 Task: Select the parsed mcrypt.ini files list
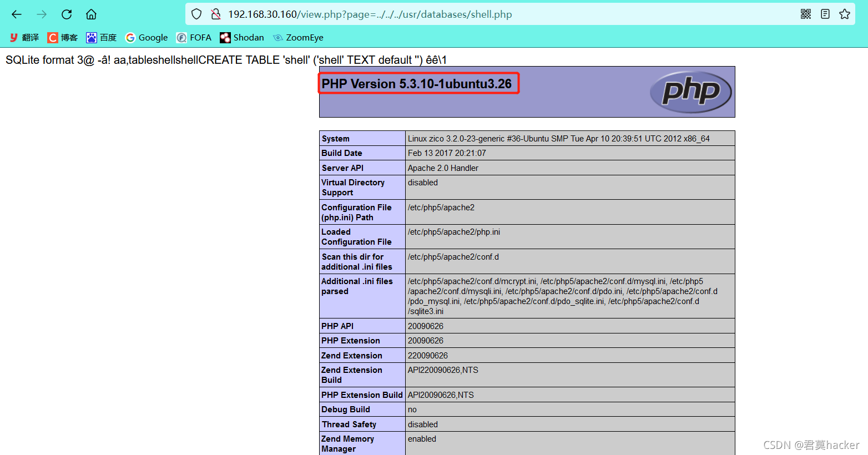point(563,296)
